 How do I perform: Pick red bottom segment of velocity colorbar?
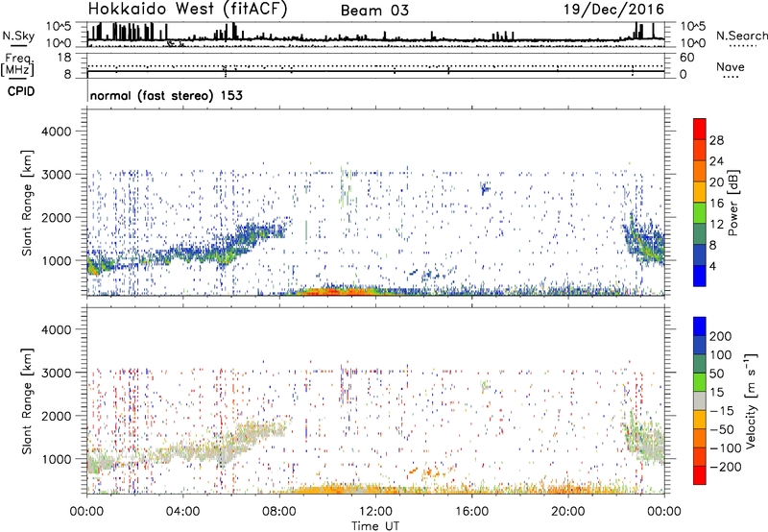(x=700, y=475)
